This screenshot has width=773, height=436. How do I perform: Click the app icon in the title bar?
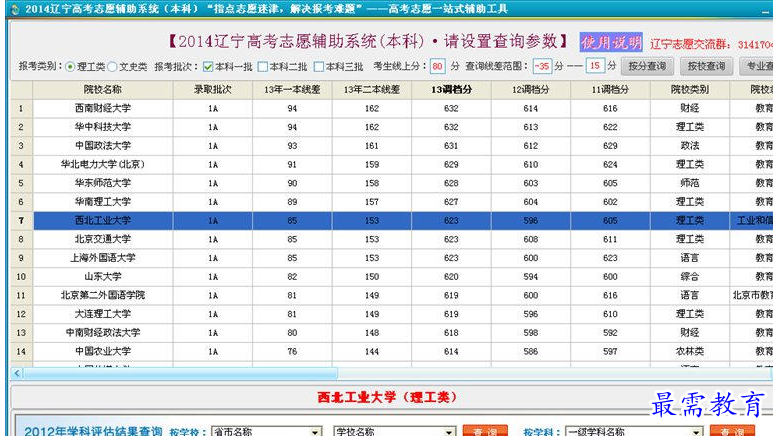pyautogui.click(x=14, y=9)
